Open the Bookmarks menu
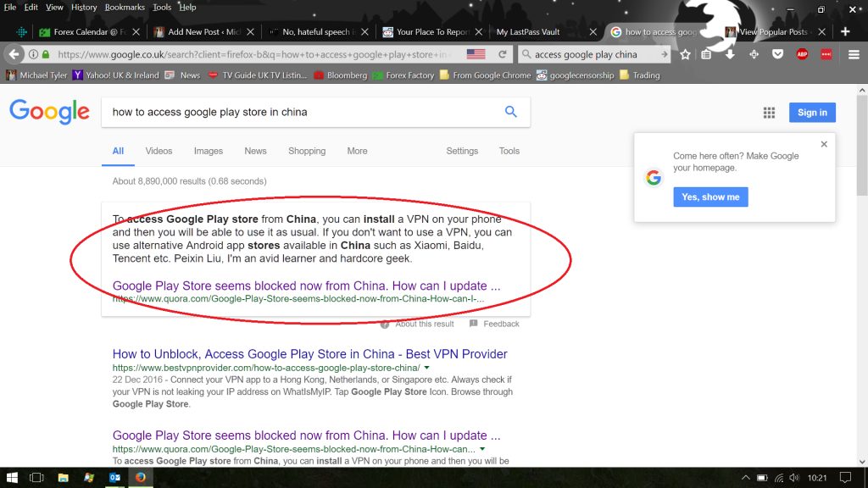The image size is (868, 488). (x=125, y=7)
